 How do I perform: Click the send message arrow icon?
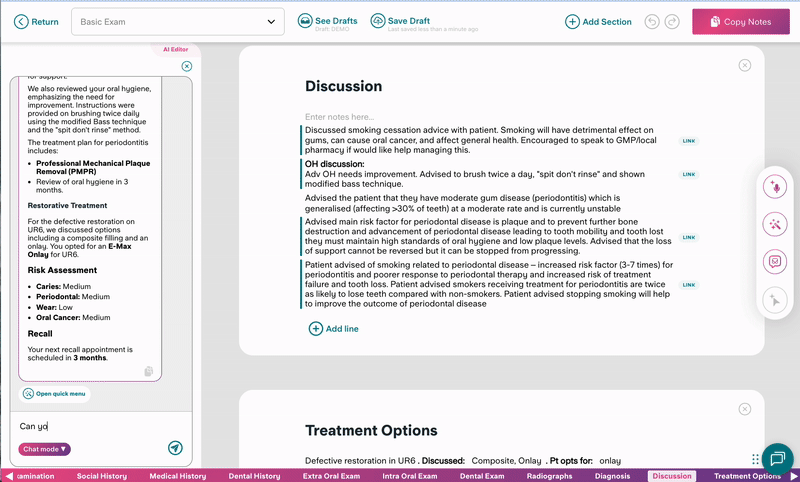175,449
